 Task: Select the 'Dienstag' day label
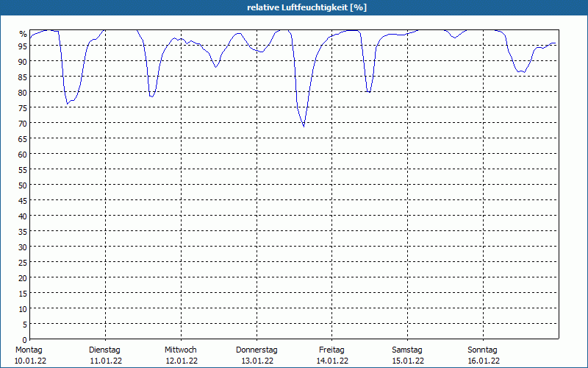pos(104,350)
